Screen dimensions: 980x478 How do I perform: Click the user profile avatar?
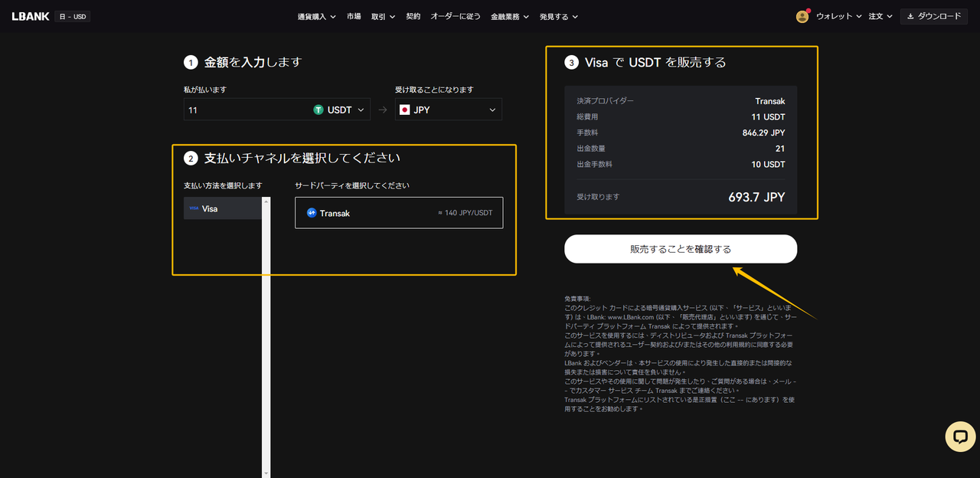tap(802, 16)
